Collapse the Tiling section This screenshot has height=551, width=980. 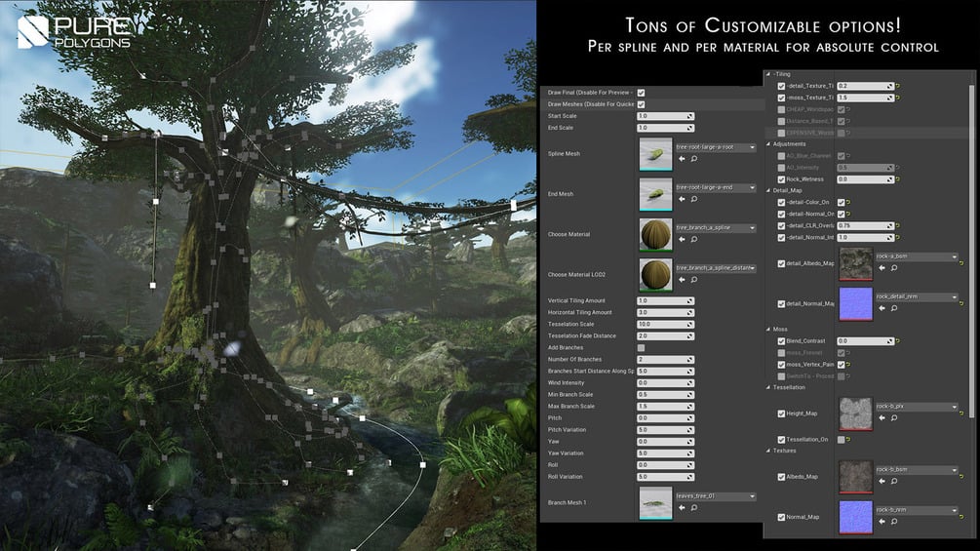coord(768,74)
